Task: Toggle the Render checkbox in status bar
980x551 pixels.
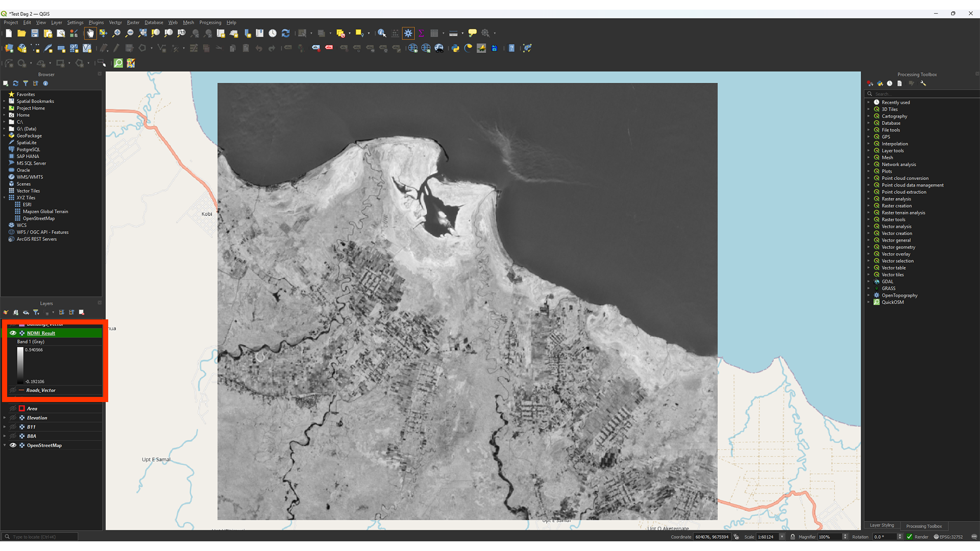Action: point(910,537)
